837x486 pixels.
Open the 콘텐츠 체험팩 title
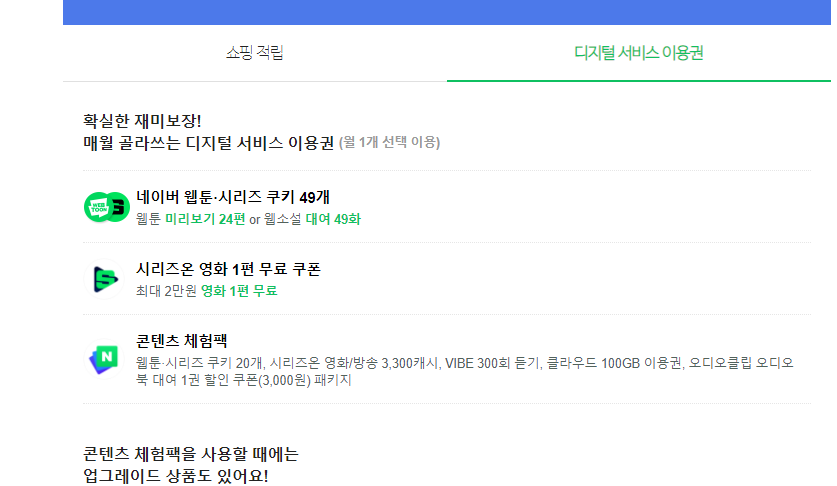(182, 341)
